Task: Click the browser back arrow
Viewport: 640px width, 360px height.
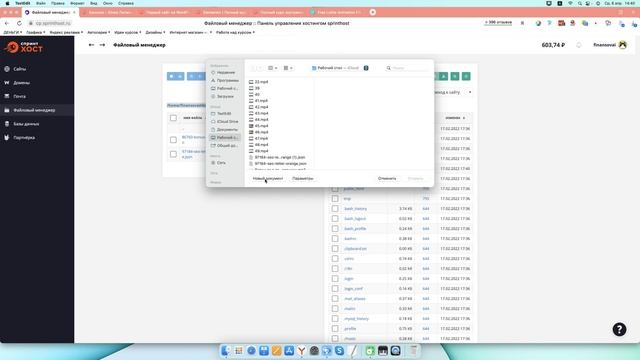Action: pos(7,23)
